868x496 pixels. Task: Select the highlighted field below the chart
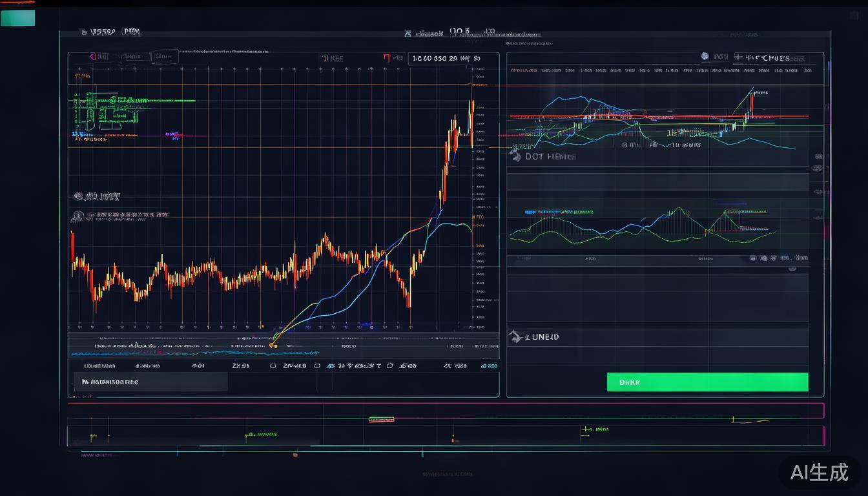click(150, 382)
